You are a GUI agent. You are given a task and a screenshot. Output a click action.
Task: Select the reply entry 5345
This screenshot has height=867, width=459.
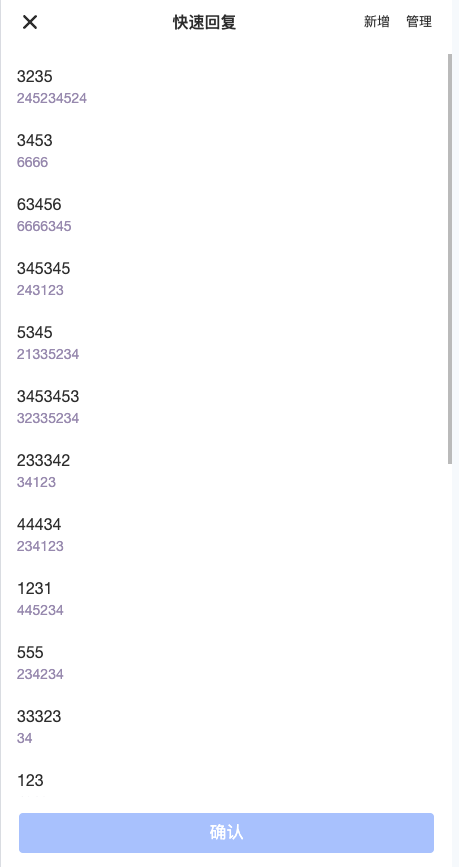tap(226, 343)
